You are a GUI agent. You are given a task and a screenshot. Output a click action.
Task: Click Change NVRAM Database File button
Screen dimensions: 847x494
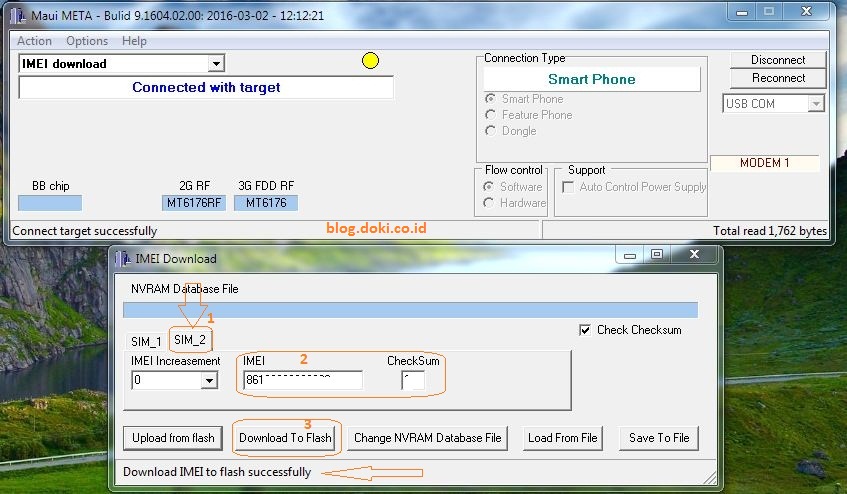pos(427,438)
